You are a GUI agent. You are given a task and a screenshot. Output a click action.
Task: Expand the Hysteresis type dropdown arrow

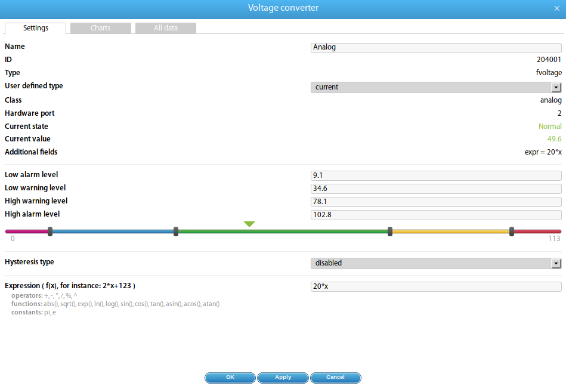click(556, 264)
